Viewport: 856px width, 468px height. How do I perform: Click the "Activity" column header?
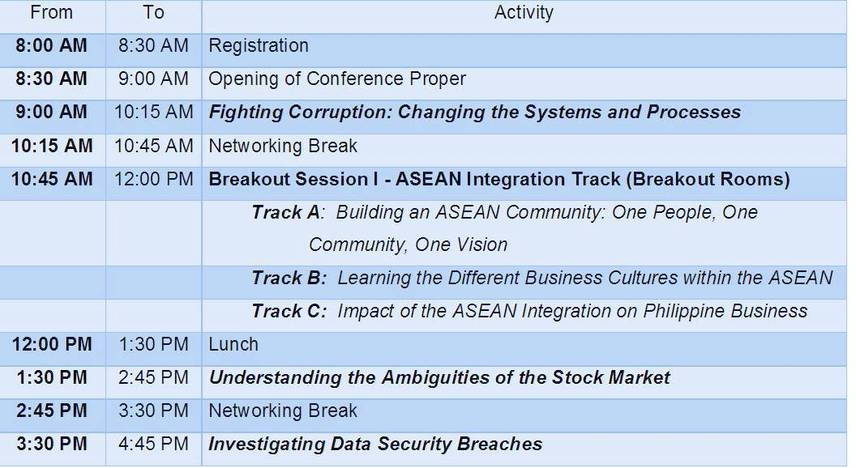(523, 13)
